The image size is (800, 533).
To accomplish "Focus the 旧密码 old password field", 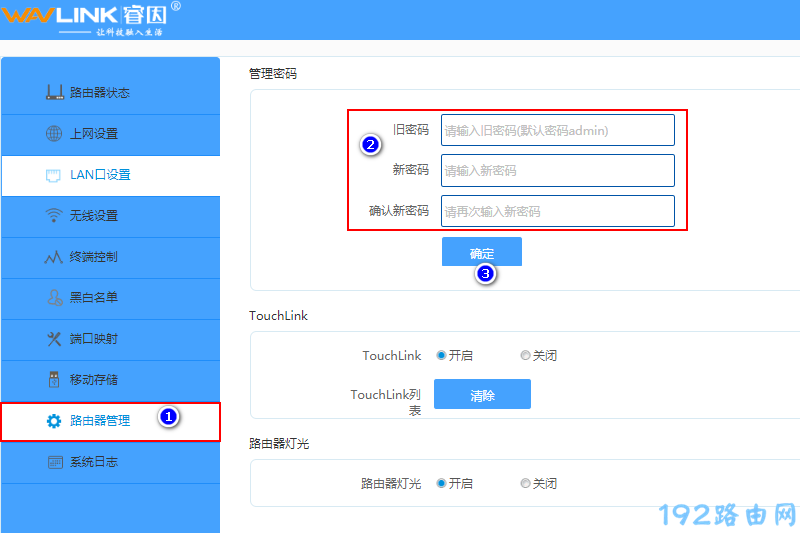I will pos(557,130).
